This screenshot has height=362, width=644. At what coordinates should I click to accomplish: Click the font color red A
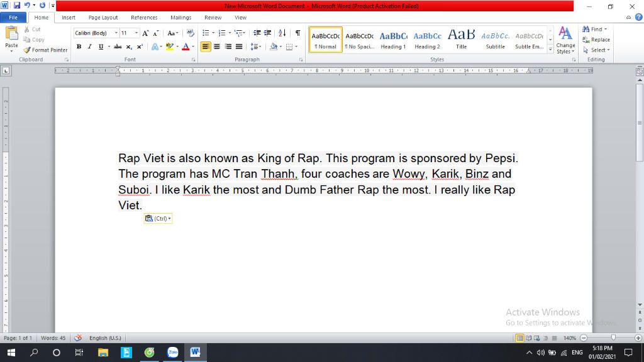click(186, 47)
